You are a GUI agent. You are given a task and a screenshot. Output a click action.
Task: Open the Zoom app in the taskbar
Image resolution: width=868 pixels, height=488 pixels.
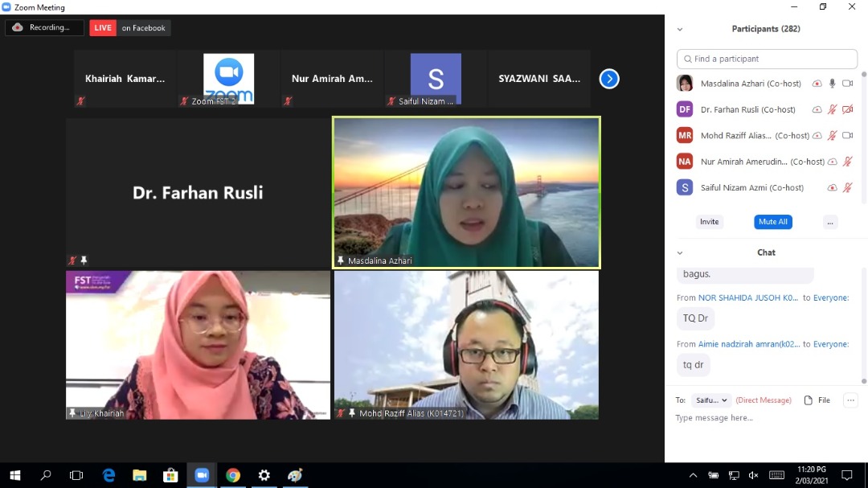coord(202,475)
